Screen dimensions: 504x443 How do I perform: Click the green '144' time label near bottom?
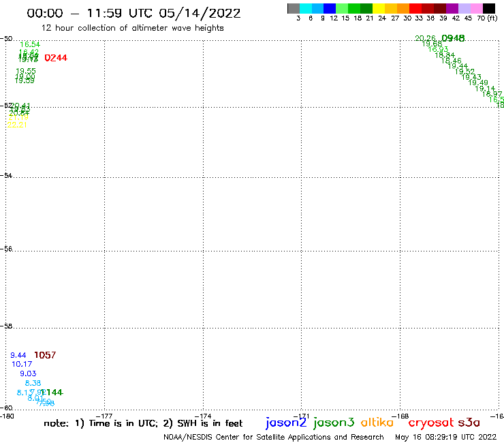point(52,393)
